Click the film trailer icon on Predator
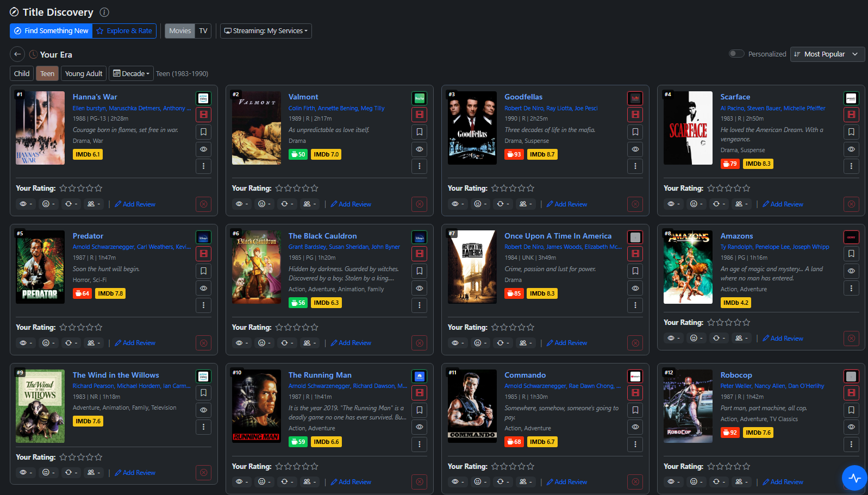Screen dimensions: 868x495 tap(203, 254)
